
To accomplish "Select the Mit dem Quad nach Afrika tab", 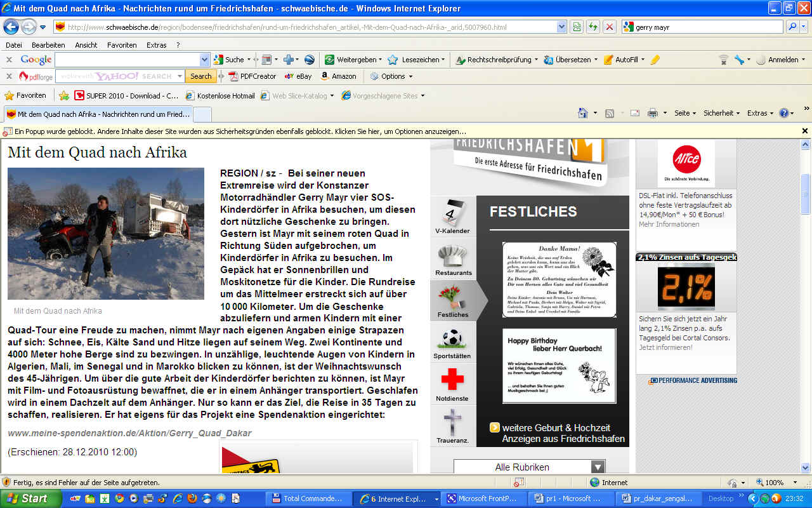I will (98, 114).
